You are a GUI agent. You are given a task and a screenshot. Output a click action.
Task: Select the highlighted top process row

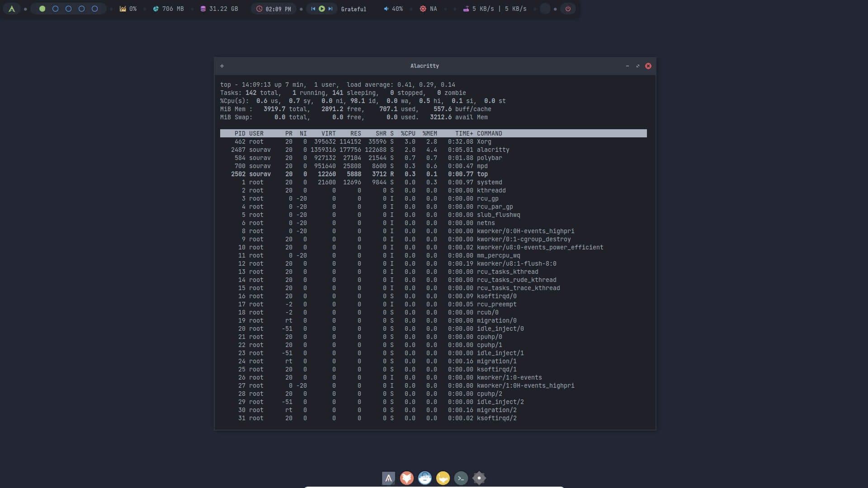click(362, 174)
